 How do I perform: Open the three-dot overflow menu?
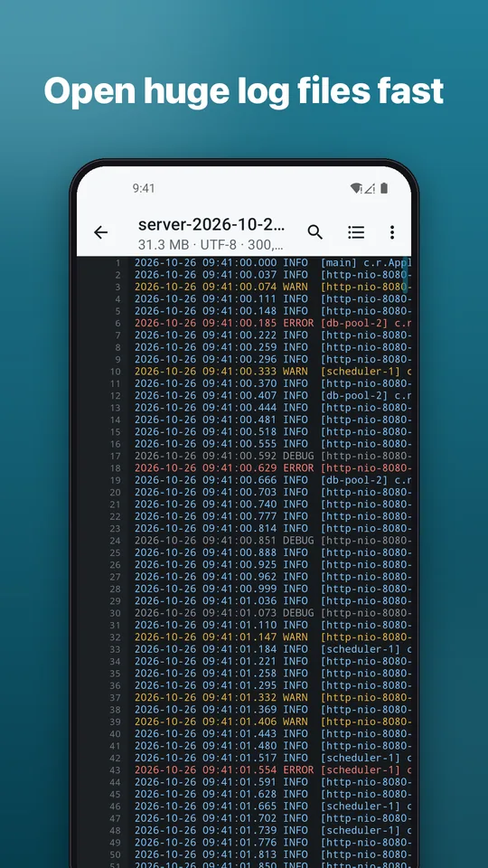coord(391,232)
